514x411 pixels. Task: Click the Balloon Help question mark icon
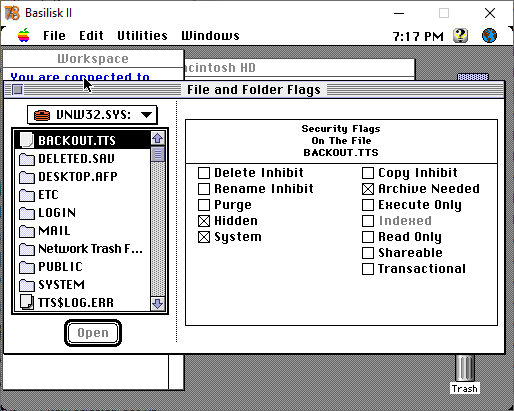pyautogui.click(x=460, y=35)
